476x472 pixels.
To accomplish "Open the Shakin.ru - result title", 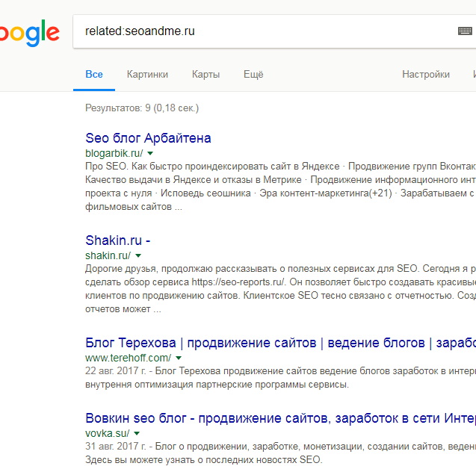I will tap(118, 240).
